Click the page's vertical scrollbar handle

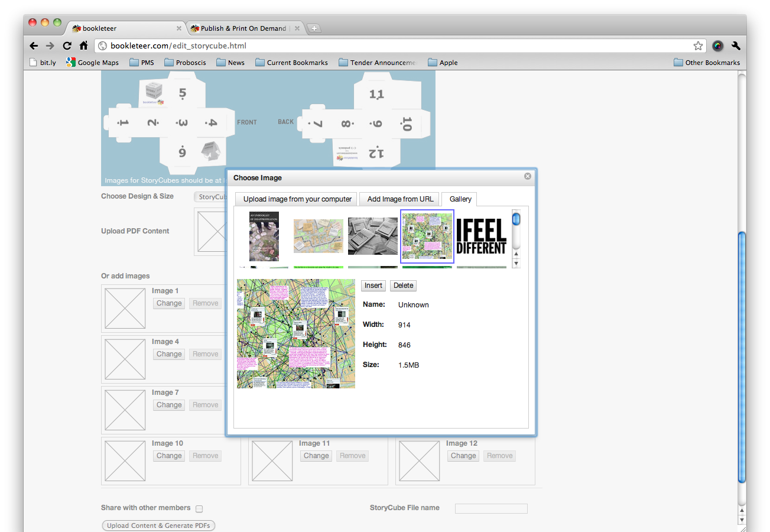pyautogui.click(x=742, y=356)
